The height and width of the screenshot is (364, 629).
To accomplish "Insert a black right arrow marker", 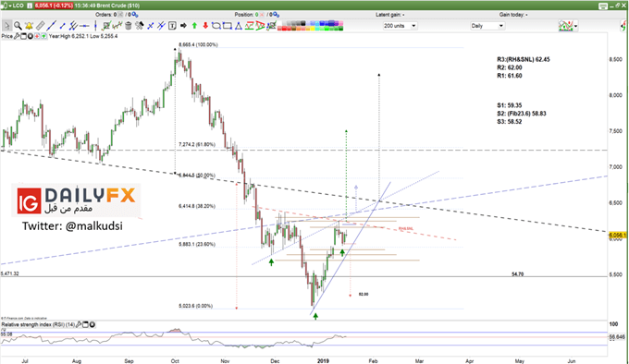I will tap(183, 26).
